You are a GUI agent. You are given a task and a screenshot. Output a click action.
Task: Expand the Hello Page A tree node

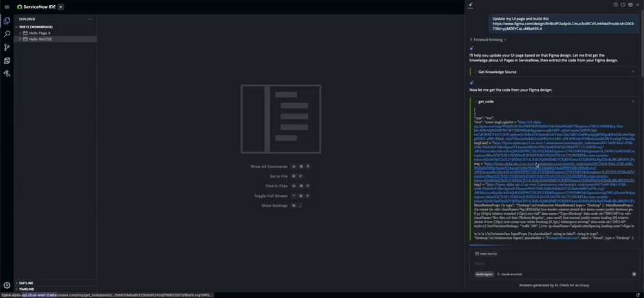[x=20, y=33]
